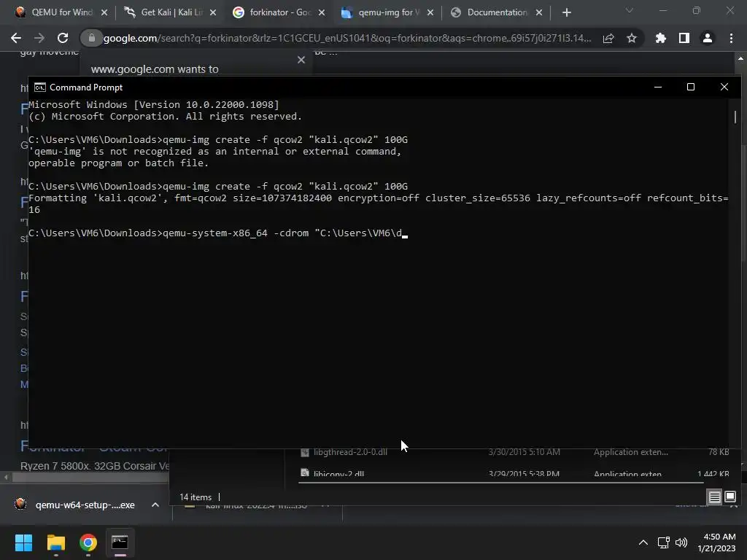
Task: Dismiss the google.com permission popup
Action: (301, 60)
